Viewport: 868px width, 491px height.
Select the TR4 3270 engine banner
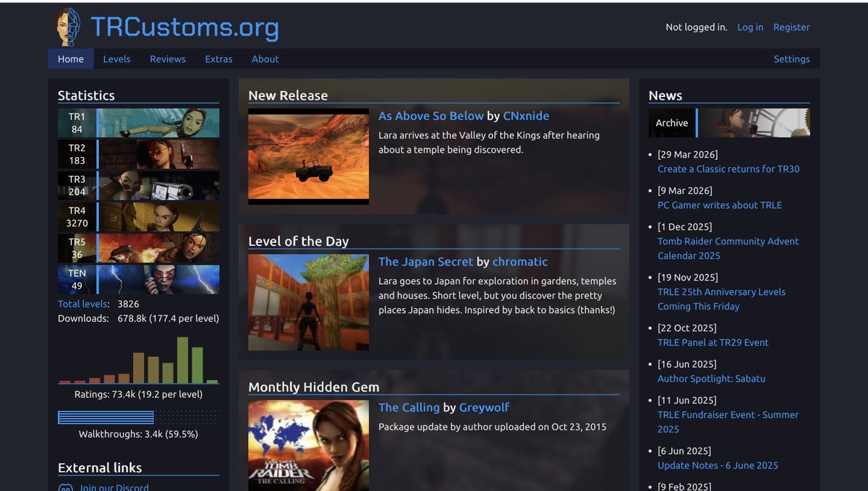[x=138, y=217]
